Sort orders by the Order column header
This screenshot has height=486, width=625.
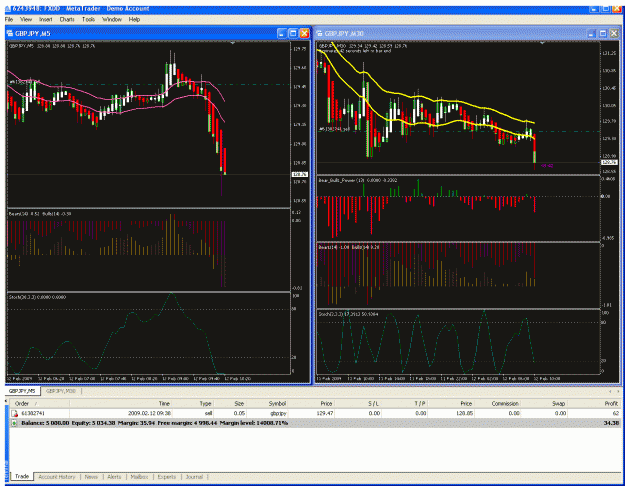point(39,403)
